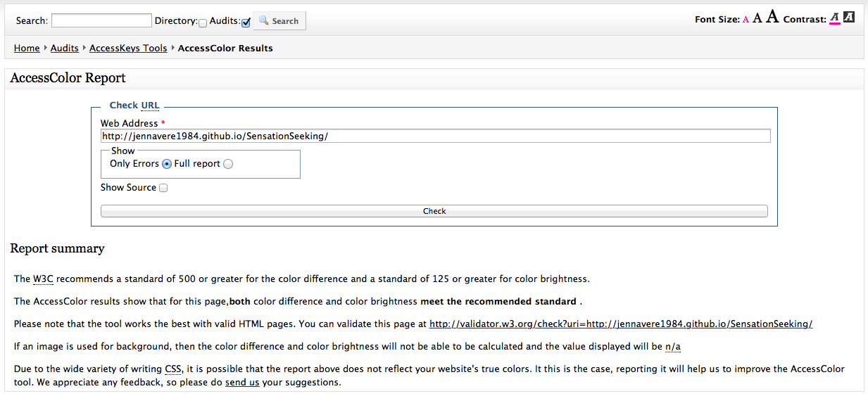Viewport: 868px width, 396px height.
Task: Open the validator.w3.org check link
Action: [621, 324]
